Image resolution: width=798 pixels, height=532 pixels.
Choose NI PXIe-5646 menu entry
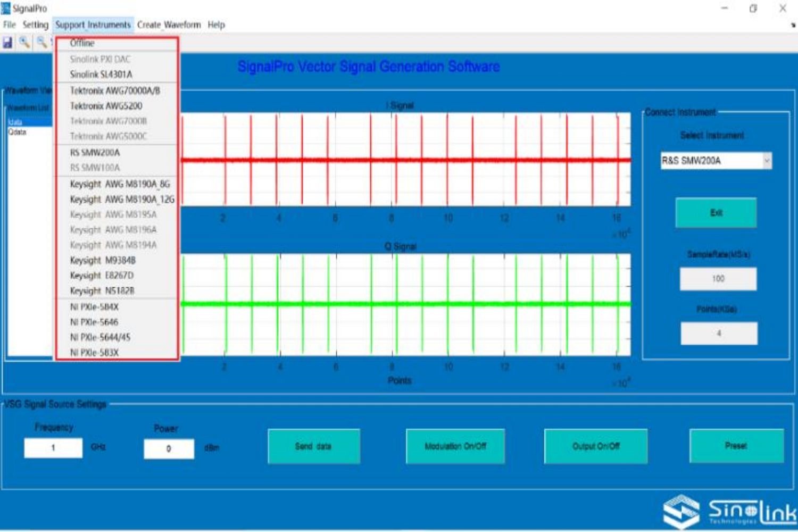pyautogui.click(x=94, y=322)
